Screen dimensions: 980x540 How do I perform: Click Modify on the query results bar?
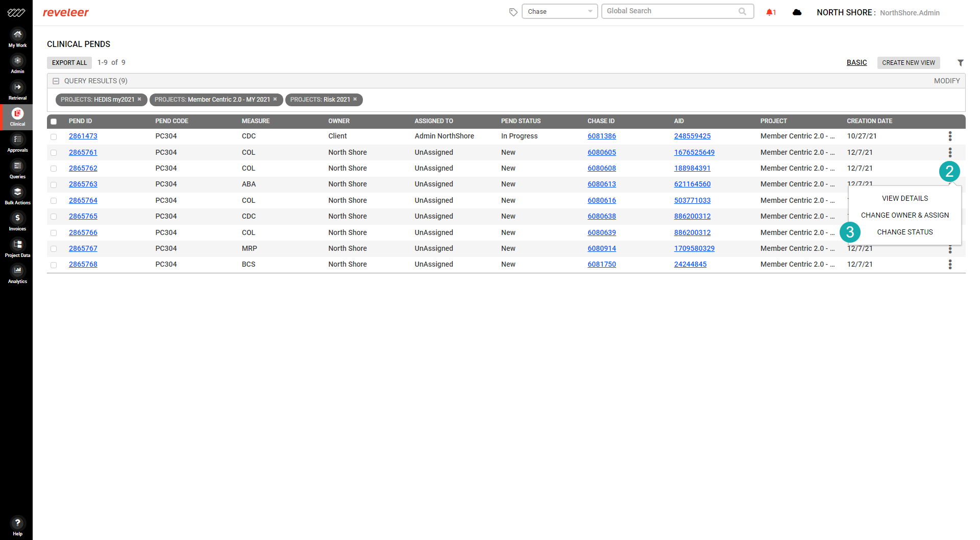pos(947,81)
